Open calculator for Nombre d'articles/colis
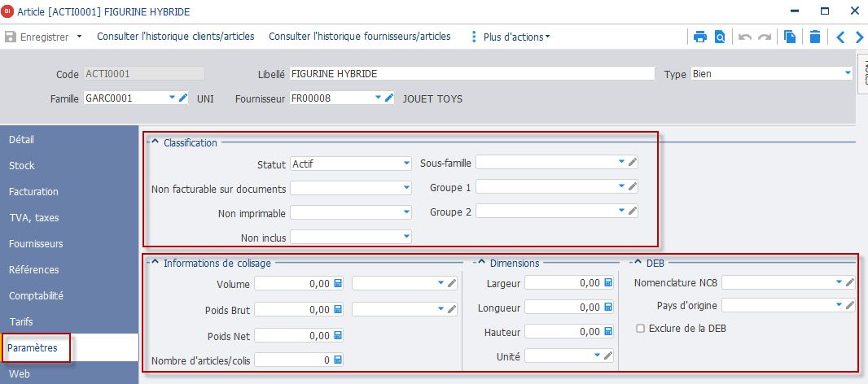Screen dimensions: 868x384 click(x=338, y=360)
